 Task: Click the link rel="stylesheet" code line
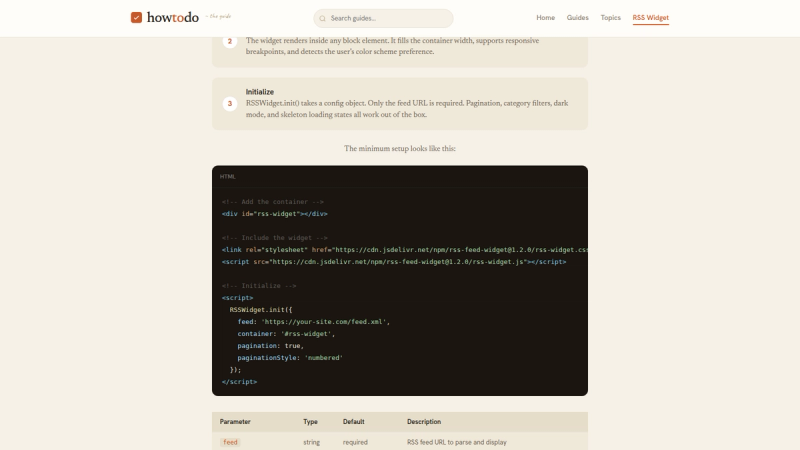pos(405,250)
